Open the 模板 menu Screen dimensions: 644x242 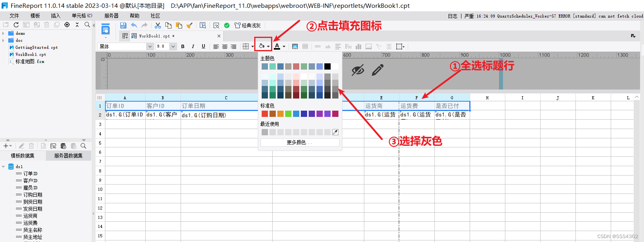coord(35,16)
